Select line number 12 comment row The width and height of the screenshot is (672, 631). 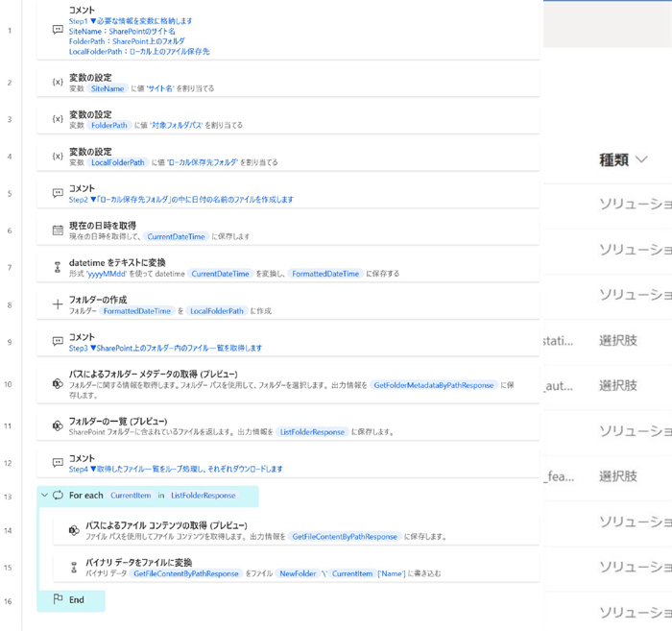click(x=288, y=464)
